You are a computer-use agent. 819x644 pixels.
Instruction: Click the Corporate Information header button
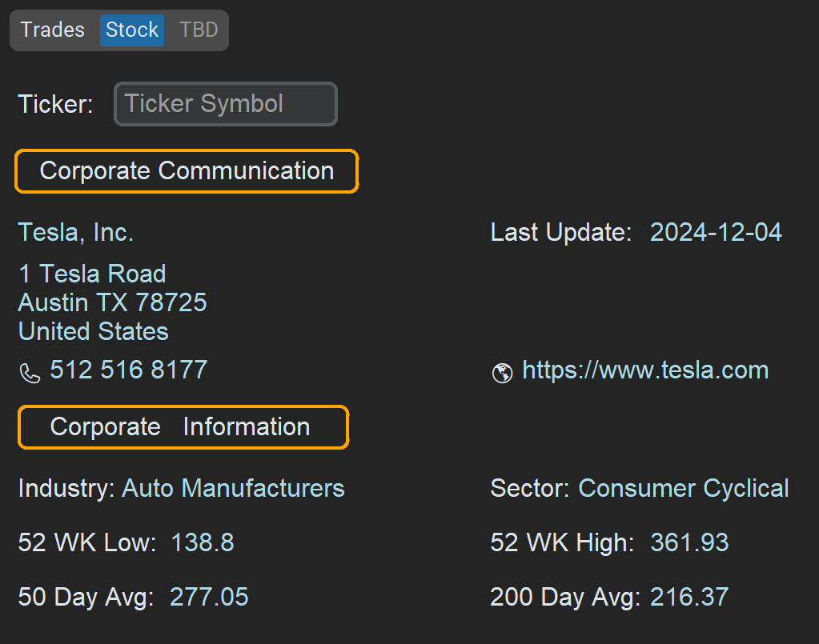(x=183, y=427)
